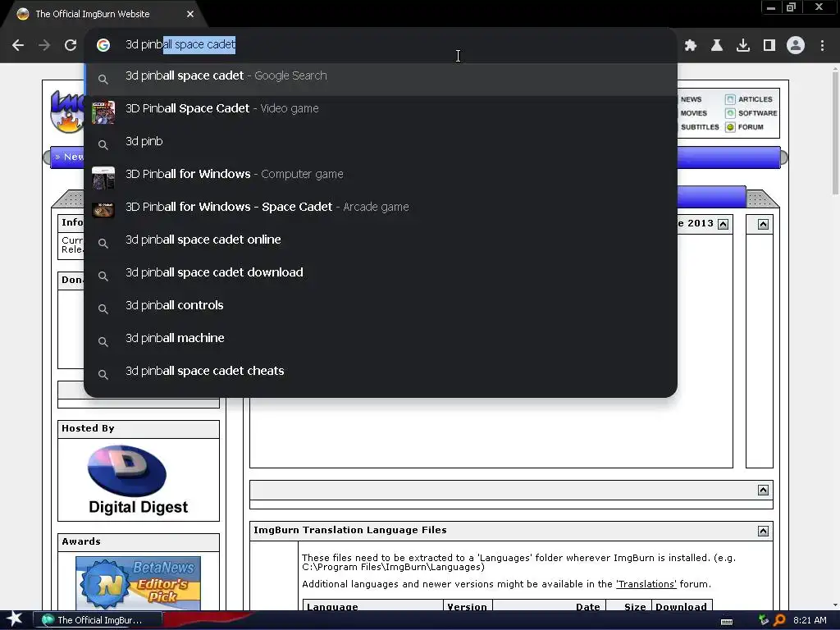Click the BetaNews Editor's Pick award
This screenshot has height=630, width=840.
coord(138,583)
